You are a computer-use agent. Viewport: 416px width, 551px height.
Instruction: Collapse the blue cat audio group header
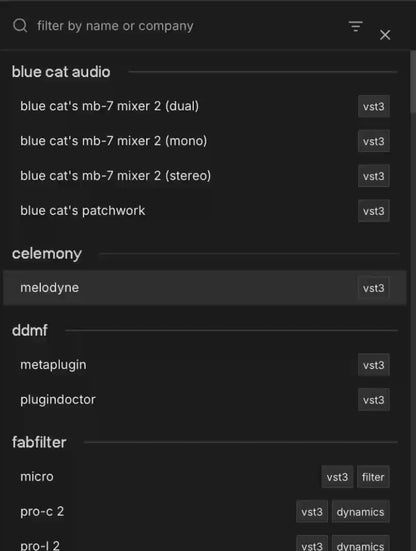pyautogui.click(x=61, y=72)
